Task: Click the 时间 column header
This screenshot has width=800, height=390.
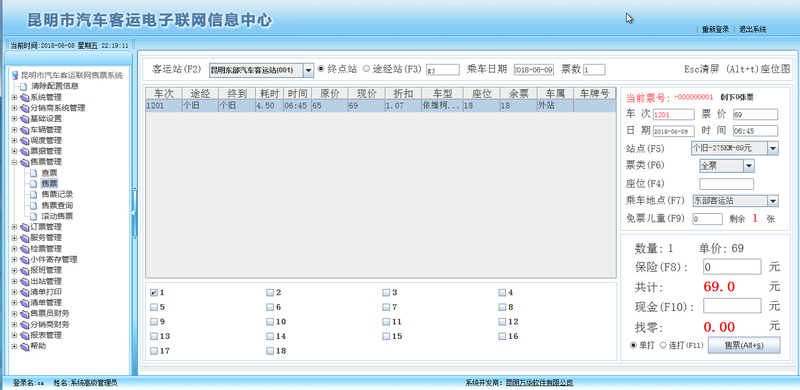Action: (x=297, y=93)
